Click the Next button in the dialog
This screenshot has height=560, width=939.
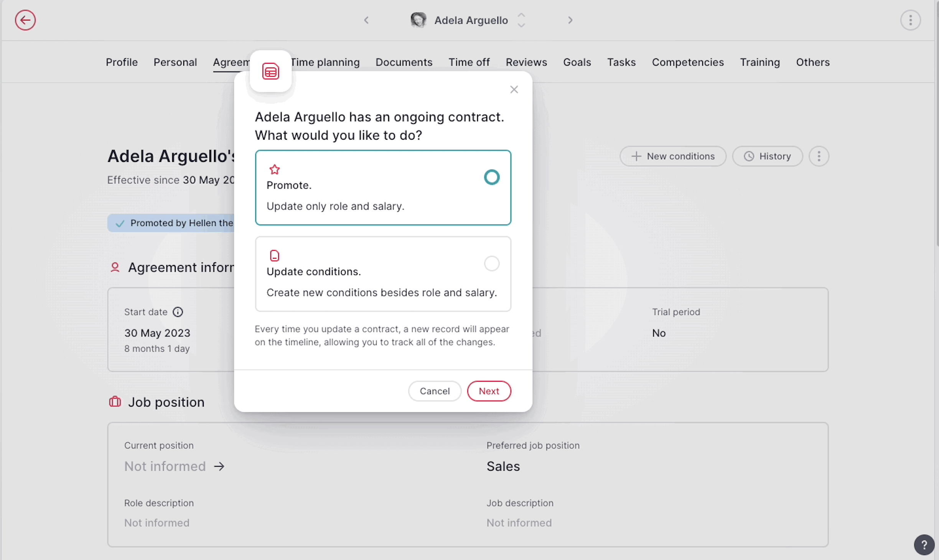tap(489, 391)
